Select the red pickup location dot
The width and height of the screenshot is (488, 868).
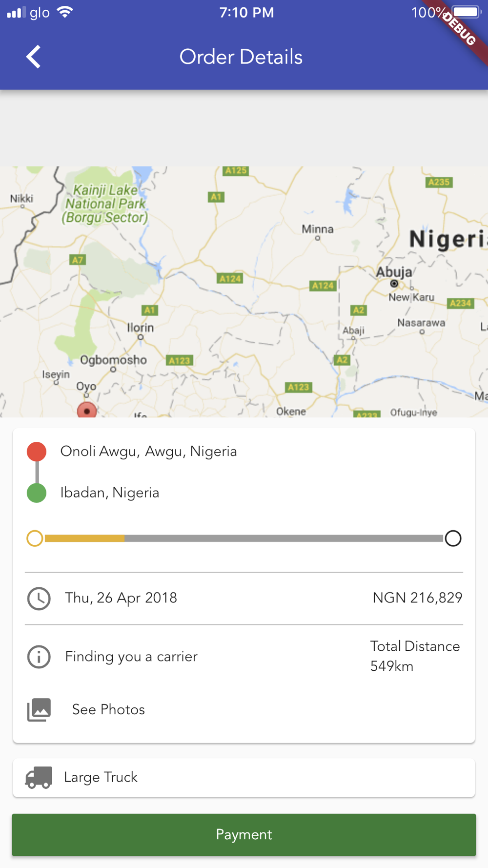click(x=37, y=452)
